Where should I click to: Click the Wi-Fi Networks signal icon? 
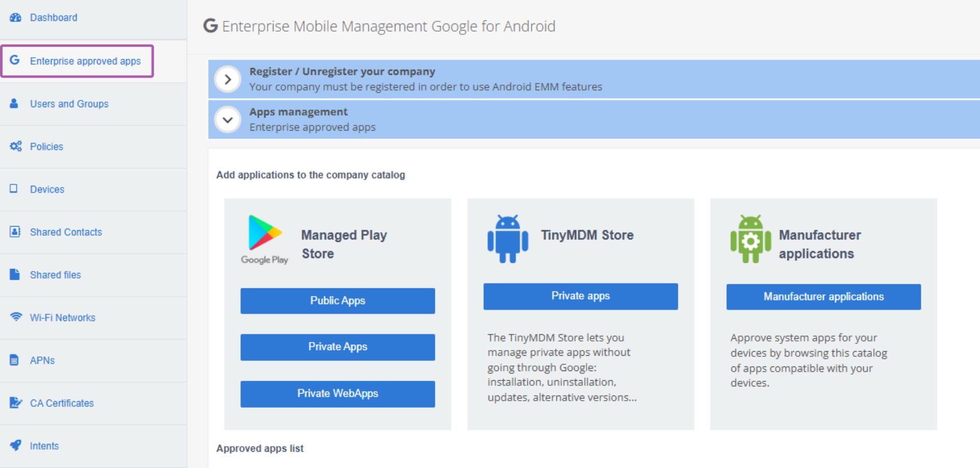point(16,317)
